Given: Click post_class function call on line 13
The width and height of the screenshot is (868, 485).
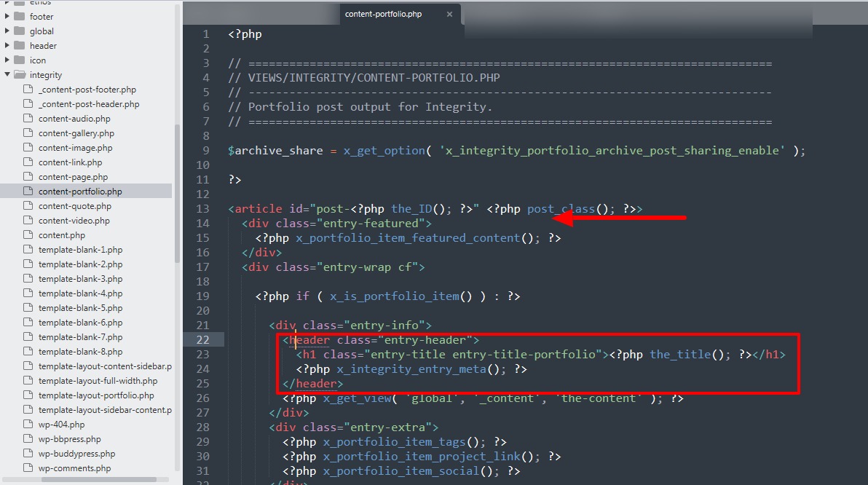Looking at the screenshot, I should tap(561, 209).
